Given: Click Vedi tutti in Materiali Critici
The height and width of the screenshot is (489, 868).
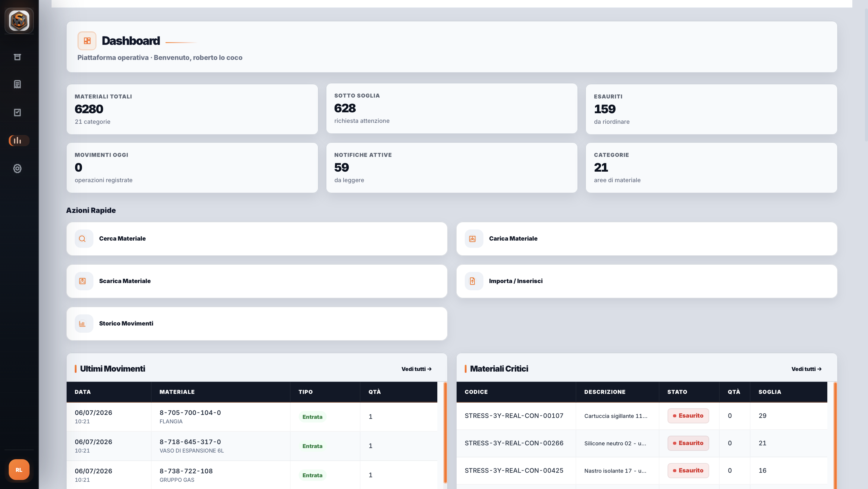Looking at the screenshot, I should click(x=806, y=369).
